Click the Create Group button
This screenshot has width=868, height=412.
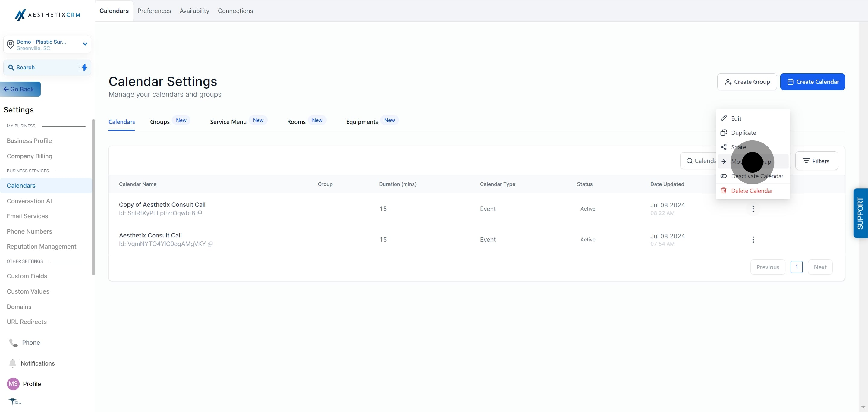point(747,82)
